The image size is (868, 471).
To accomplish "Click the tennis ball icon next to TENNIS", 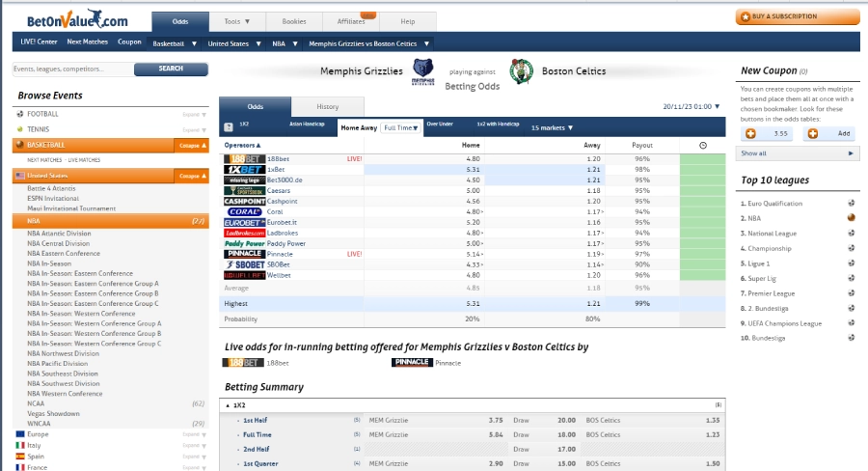I will (x=20, y=129).
